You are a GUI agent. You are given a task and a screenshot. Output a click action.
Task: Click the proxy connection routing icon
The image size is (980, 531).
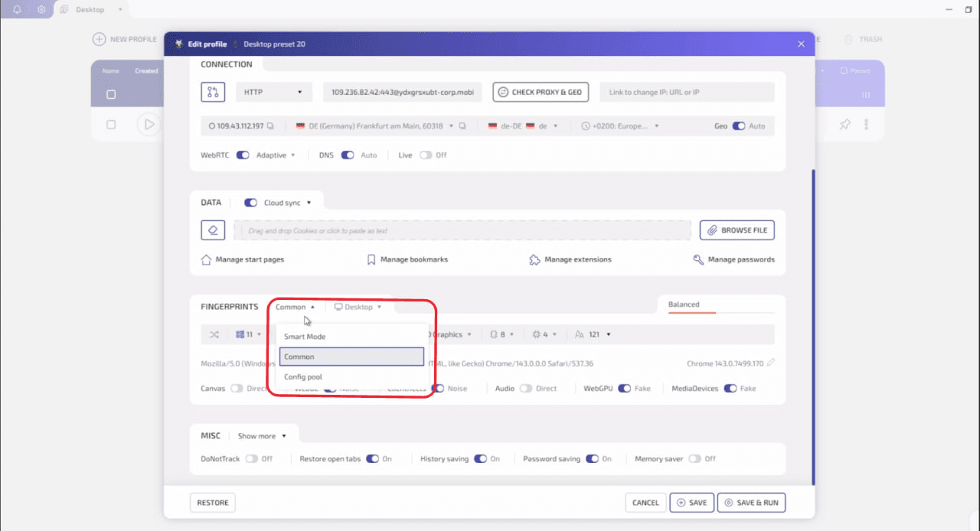(213, 92)
